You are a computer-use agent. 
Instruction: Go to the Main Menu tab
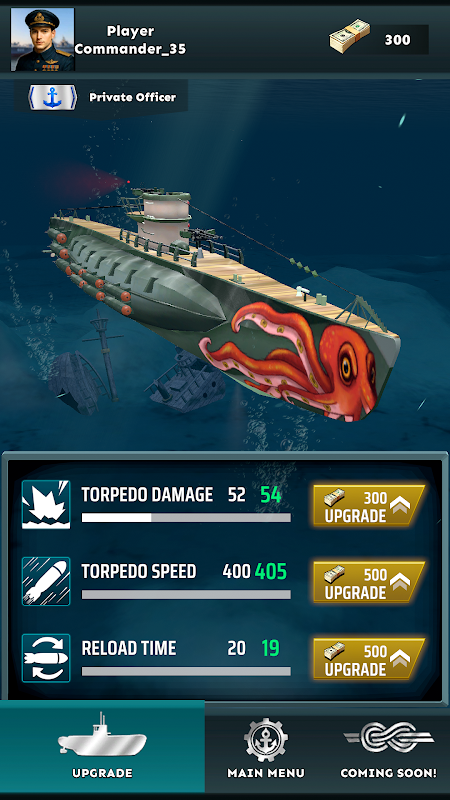coord(266,748)
